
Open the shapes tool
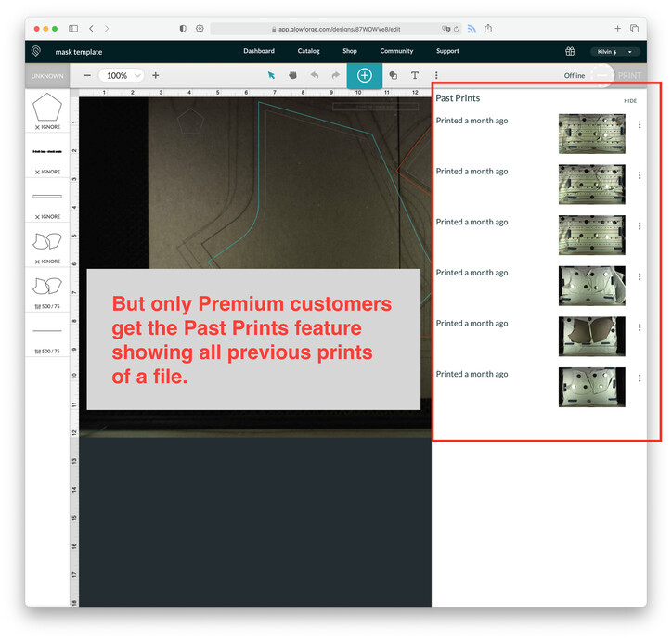[393, 75]
